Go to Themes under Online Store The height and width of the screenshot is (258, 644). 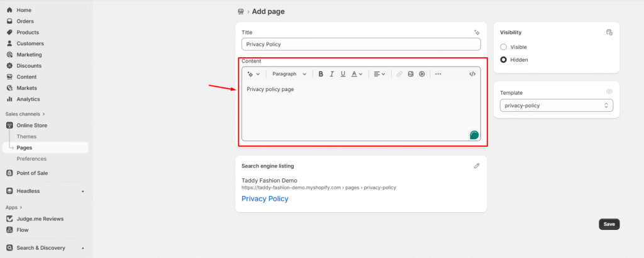pyautogui.click(x=26, y=137)
